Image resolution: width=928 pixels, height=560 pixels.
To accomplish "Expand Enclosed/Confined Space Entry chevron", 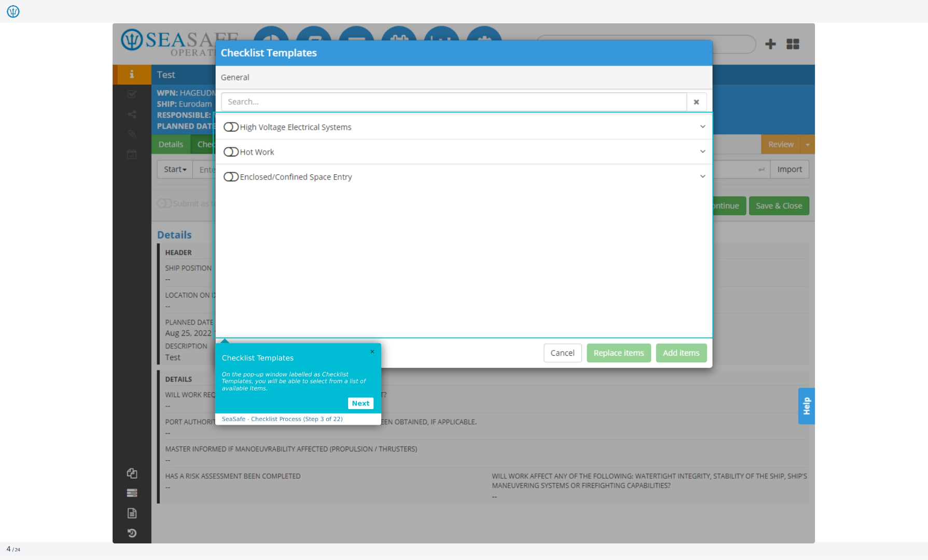I will [702, 176].
